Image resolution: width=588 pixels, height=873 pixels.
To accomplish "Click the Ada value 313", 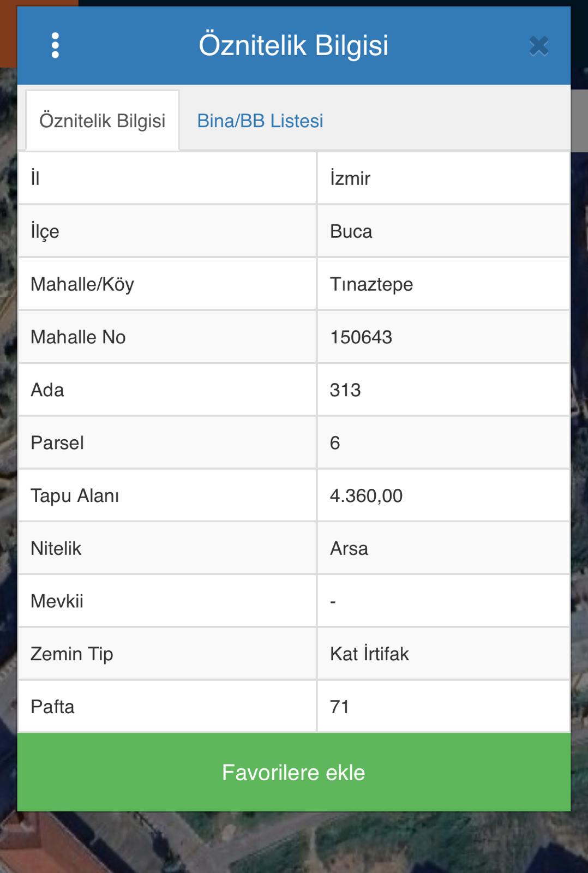I will [345, 390].
